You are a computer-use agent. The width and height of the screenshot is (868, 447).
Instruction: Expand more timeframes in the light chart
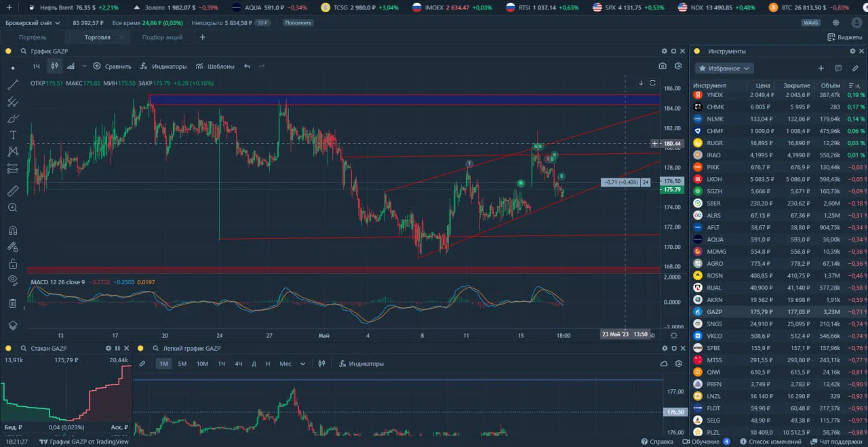point(302,364)
